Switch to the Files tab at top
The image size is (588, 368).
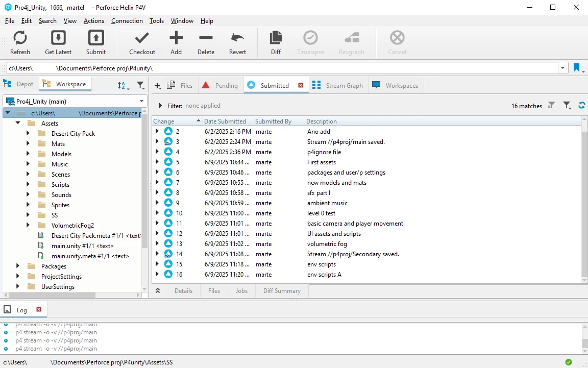(180, 86)
